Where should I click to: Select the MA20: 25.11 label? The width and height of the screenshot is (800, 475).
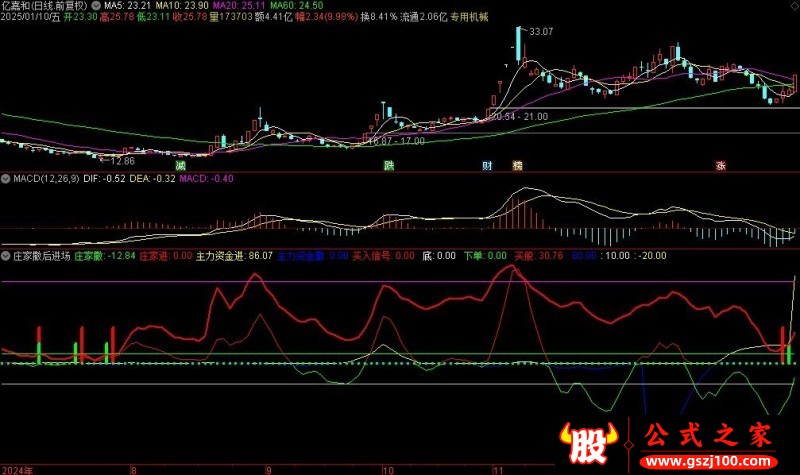239,6
